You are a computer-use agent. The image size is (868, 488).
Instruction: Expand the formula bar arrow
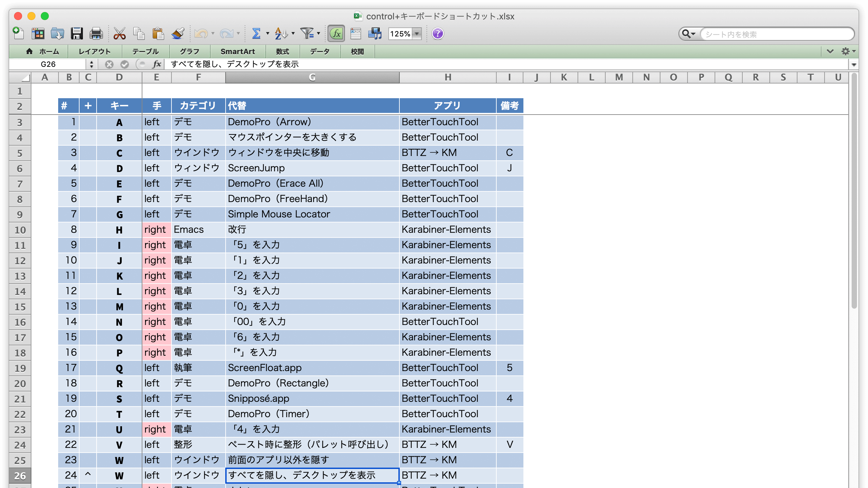pos(854,64)
